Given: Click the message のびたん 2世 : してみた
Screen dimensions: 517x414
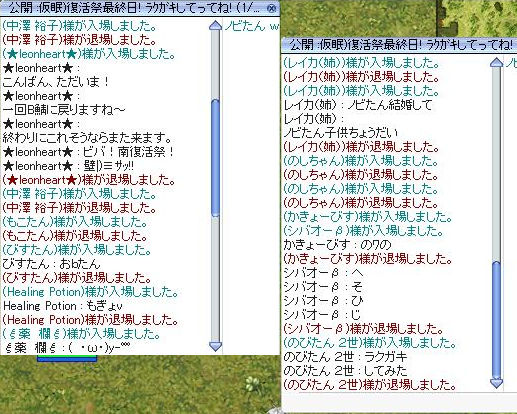Looking at the screenshot, I should point(345,371).
